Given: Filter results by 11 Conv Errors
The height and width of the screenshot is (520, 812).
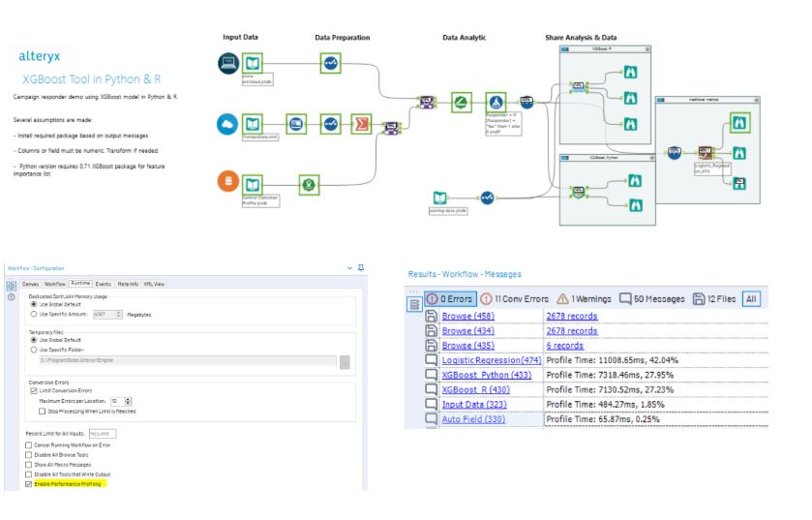Looking at the screenshot, I should click(x=514, y=299).
